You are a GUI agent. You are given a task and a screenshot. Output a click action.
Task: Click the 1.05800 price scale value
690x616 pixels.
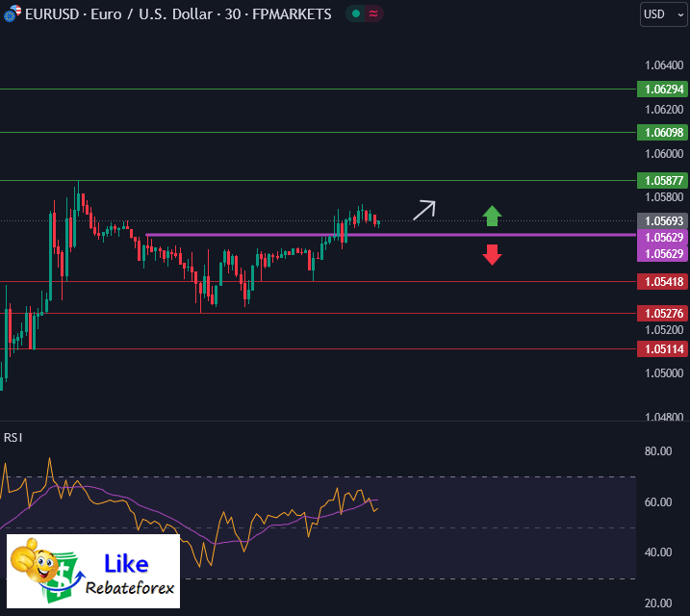664,197
